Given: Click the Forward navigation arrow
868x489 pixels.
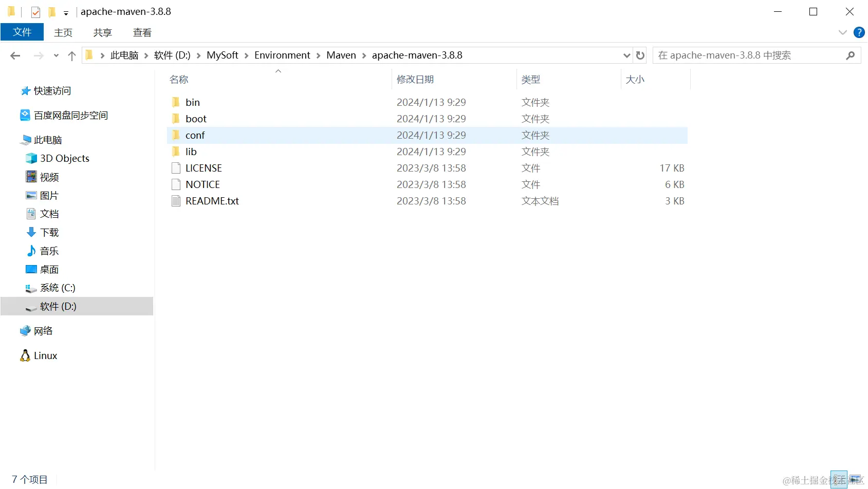Looking at the screenshot, I should pyautogui.click(x=39, y=55).
